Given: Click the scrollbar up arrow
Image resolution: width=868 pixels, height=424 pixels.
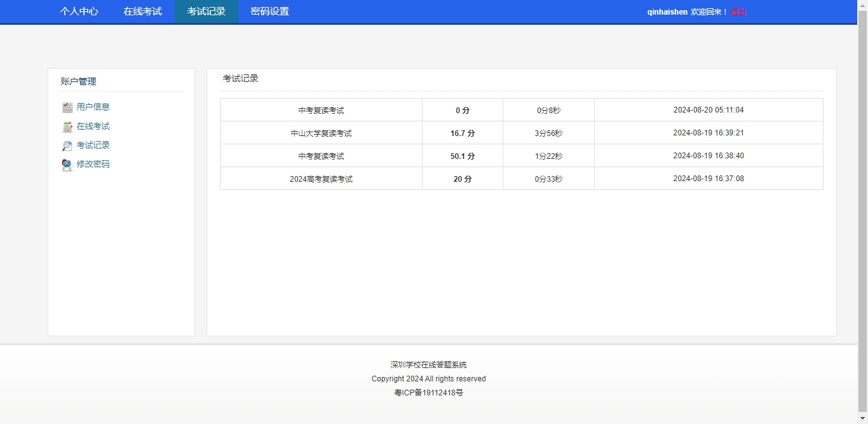Looking at the screenshot, I should click(x=862, y=4).
